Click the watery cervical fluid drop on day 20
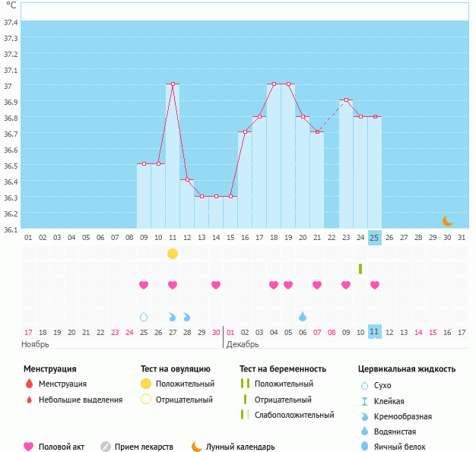476x452 pixels. pyautogui.click(x=303, y=317)
